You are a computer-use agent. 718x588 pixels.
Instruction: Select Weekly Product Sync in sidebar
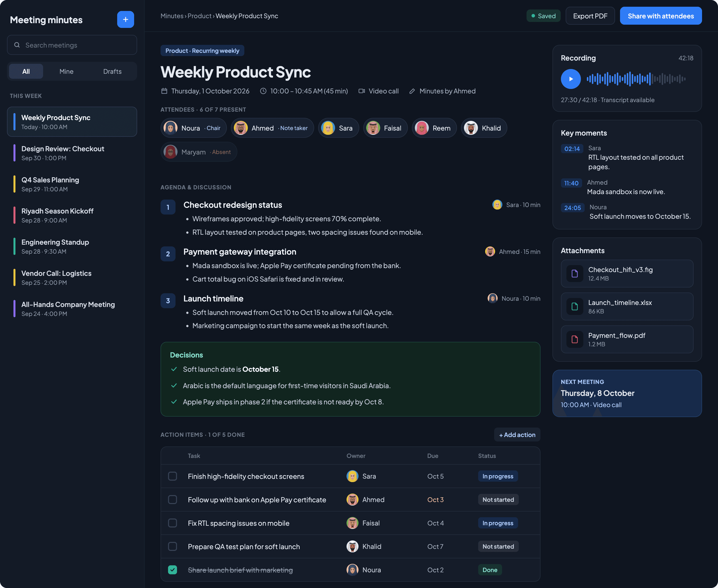coord(72,122)
